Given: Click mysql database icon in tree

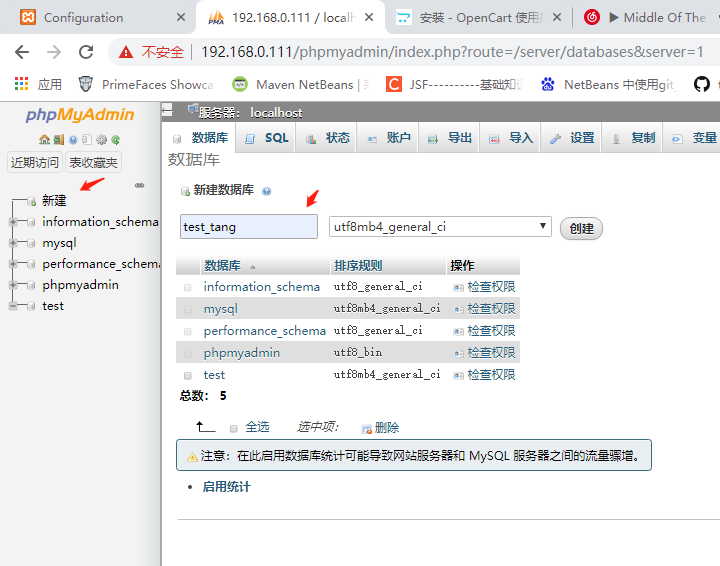Looking at the screenshot, I should (31, 243).
